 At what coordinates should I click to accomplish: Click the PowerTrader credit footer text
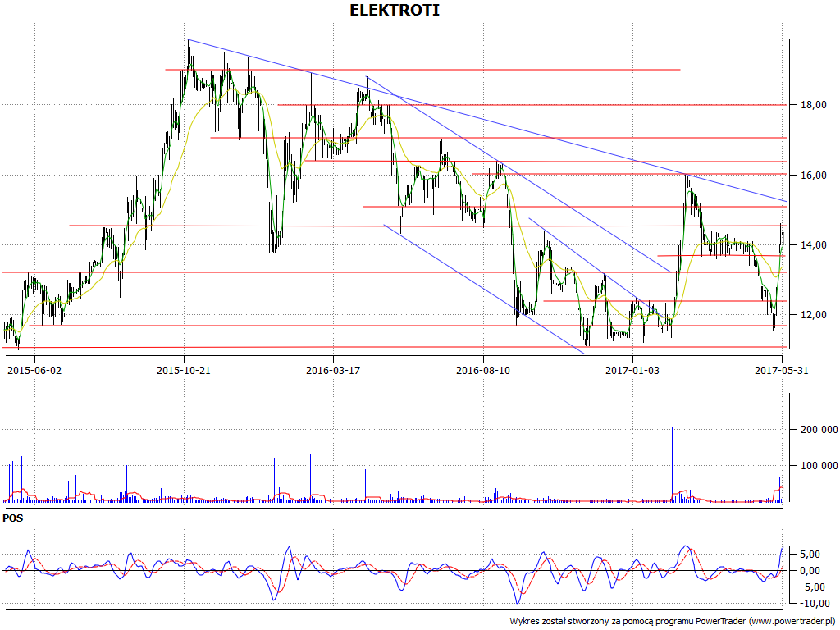click(673, 622)
